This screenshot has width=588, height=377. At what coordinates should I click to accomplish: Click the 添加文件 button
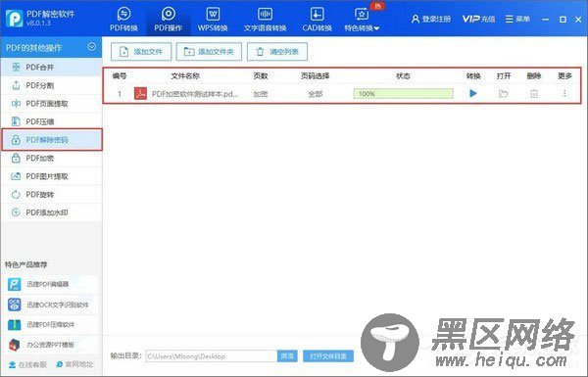pos(141,52)
